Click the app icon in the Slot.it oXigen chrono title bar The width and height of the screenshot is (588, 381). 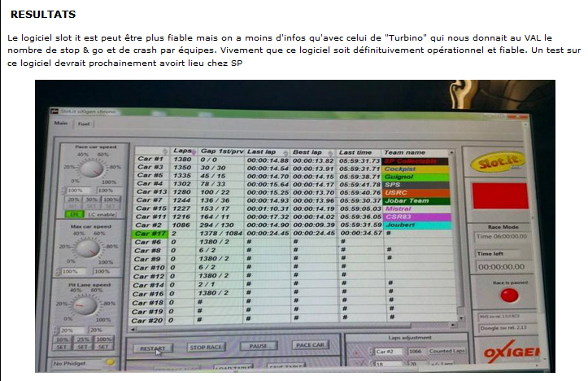tap(54, 111)
